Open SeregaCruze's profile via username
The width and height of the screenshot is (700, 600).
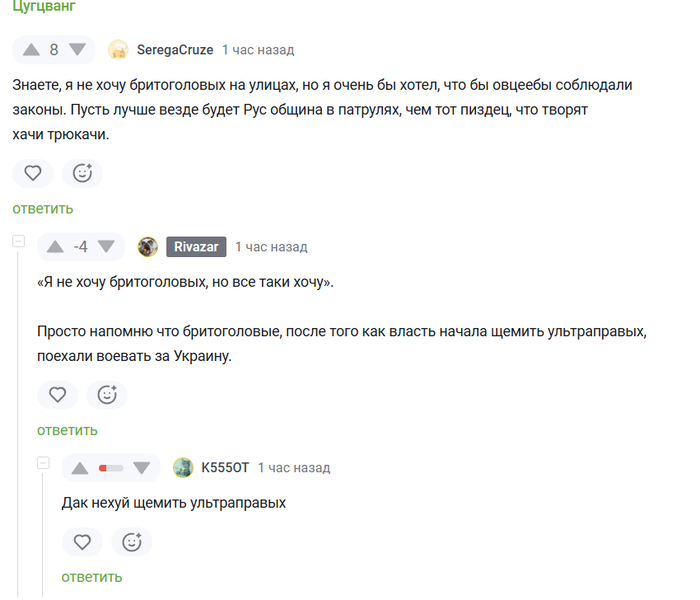(174, 50)
